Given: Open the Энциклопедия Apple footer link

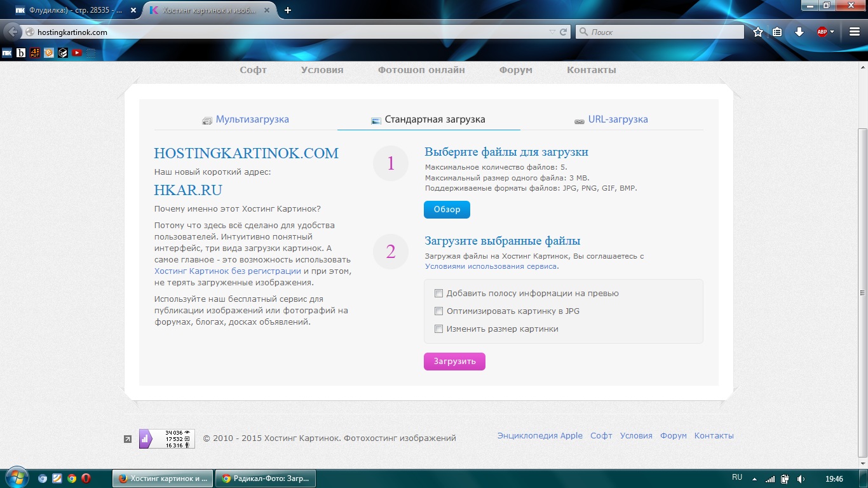Looking at the screenshot, I should click(x=540, y=435).
